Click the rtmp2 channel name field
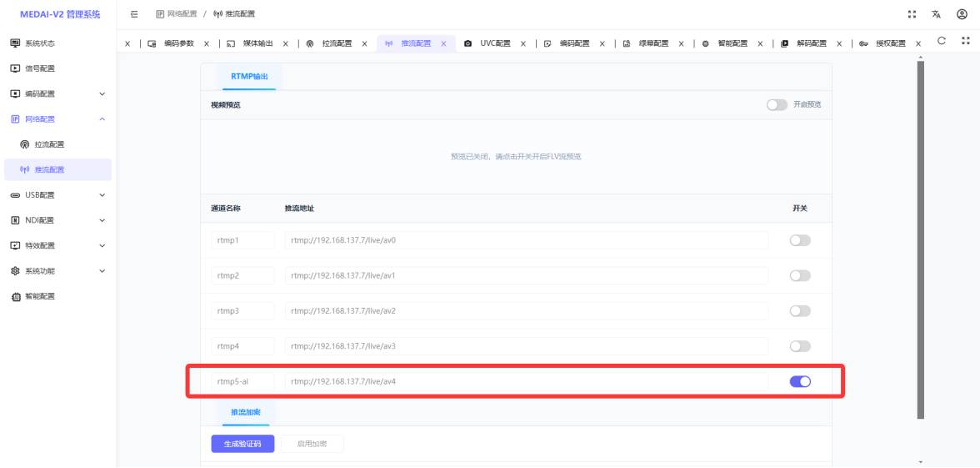The width and height of the screenshot is (980, 468). click(242, 276)
